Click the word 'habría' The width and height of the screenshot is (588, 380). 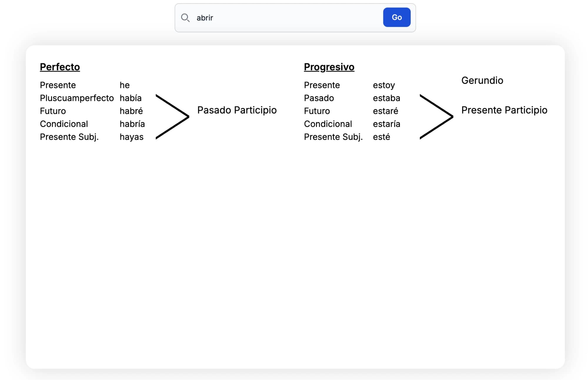(132, 124)
